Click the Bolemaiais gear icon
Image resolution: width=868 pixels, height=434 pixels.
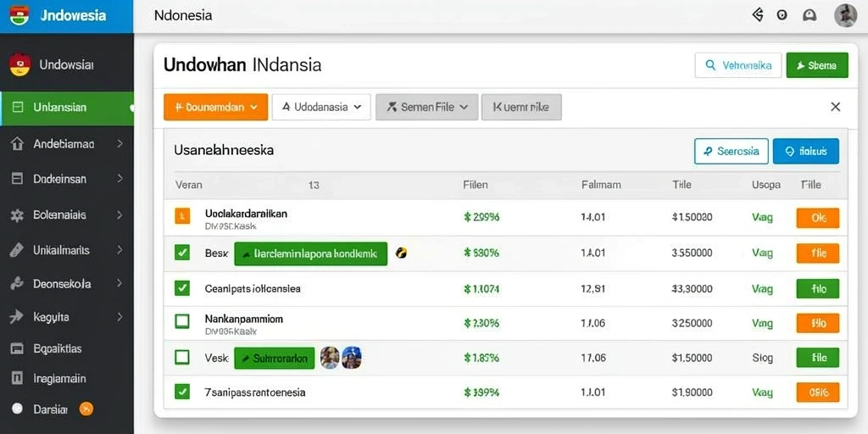(17, 215)
